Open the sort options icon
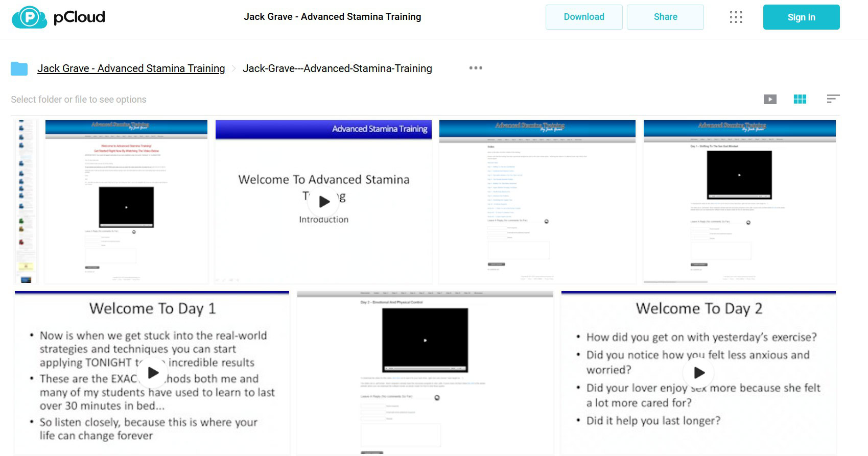Screen dimensions: 868x456 (x=833, y=99)
